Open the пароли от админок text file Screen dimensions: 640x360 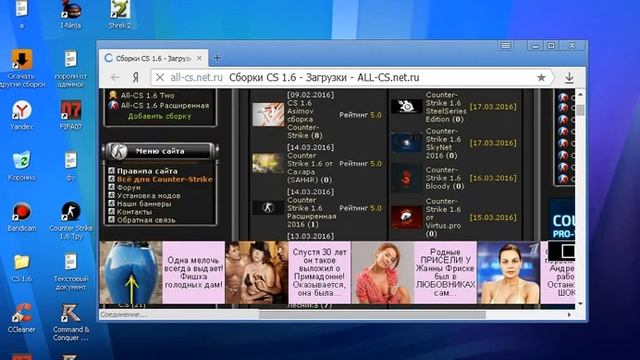click(x=71, y=69)
